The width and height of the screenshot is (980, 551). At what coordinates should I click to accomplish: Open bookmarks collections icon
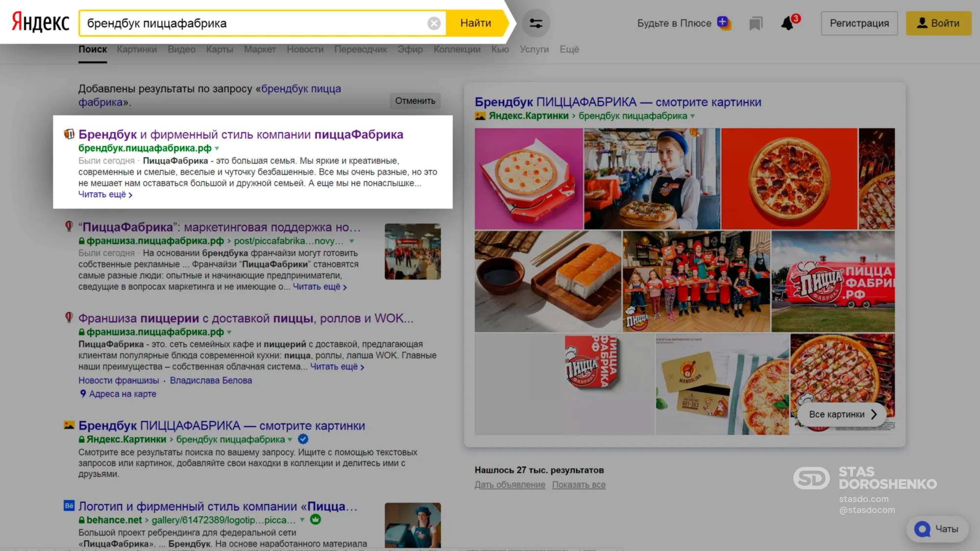point(756,23)
